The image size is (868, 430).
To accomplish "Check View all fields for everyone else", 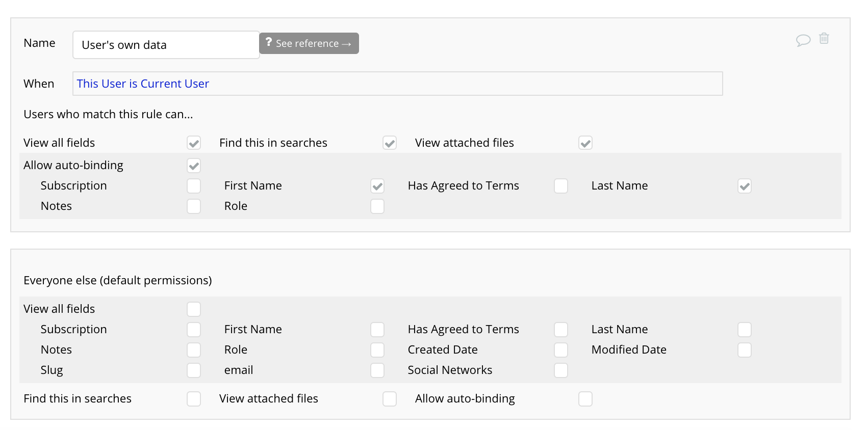I will click(x=194, y=309).
